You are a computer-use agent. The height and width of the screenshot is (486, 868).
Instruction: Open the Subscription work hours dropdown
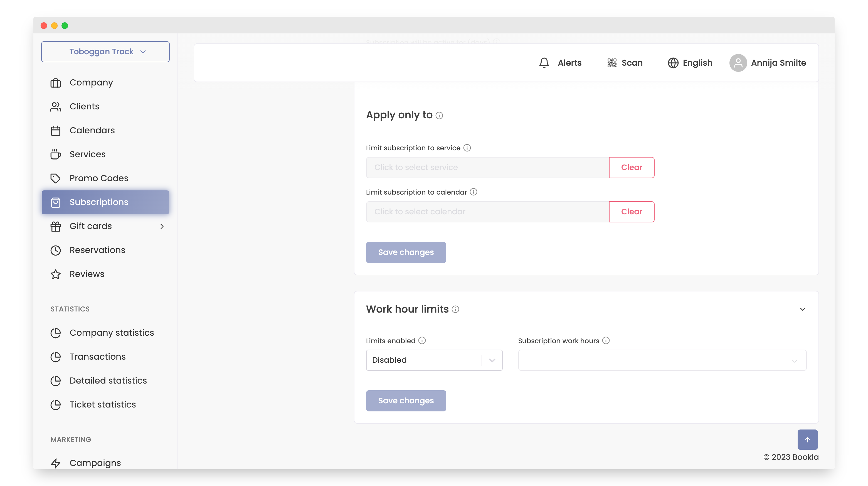point(662,360)
